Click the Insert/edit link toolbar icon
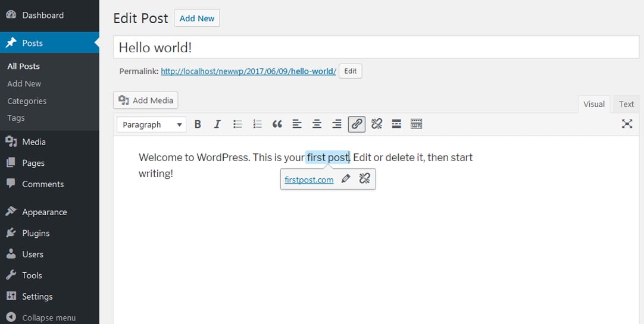Image resolution: width=644 pixels, height=324 pixels. click(357, 124)
